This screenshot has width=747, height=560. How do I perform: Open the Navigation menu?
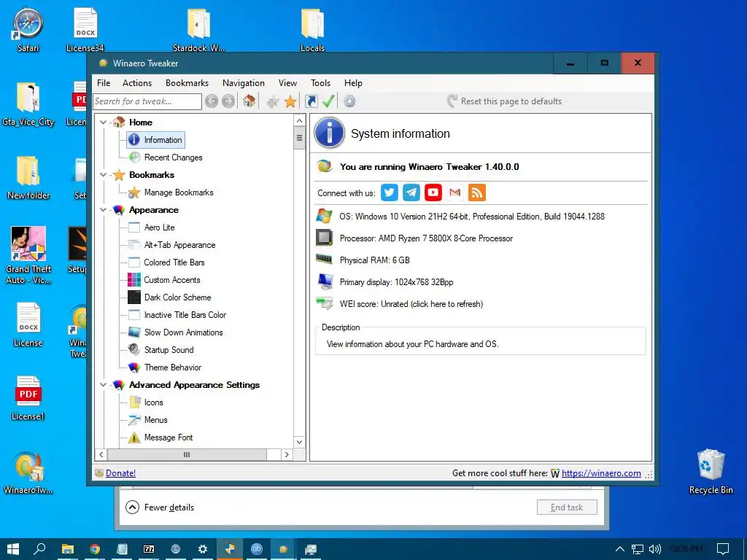[x=244, y=83]
